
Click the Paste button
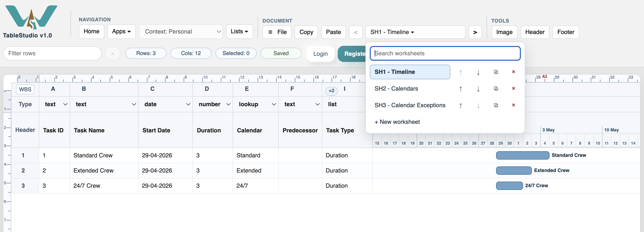333,32
